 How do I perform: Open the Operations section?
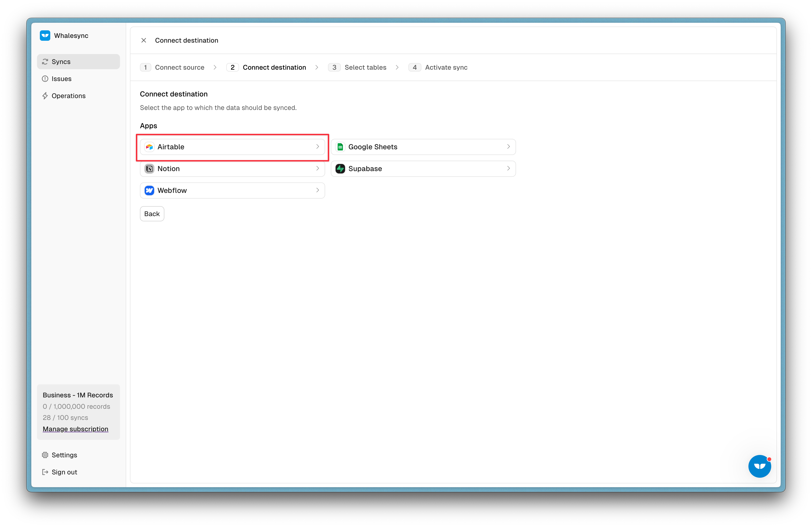click(x=78, y=96)
